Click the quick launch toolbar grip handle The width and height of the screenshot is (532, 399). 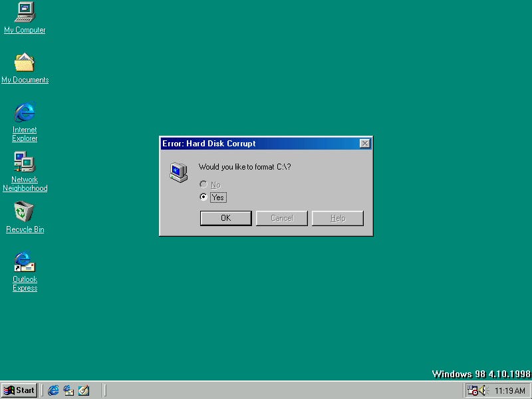[42, 390]
